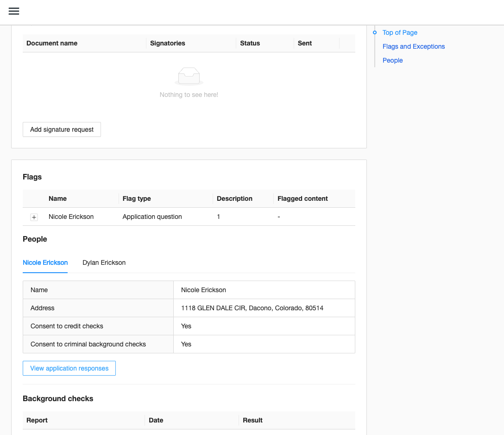Click the empty inbox placeholder icon
The height and width of the screenshot is (435, 504).
[189, 76]
